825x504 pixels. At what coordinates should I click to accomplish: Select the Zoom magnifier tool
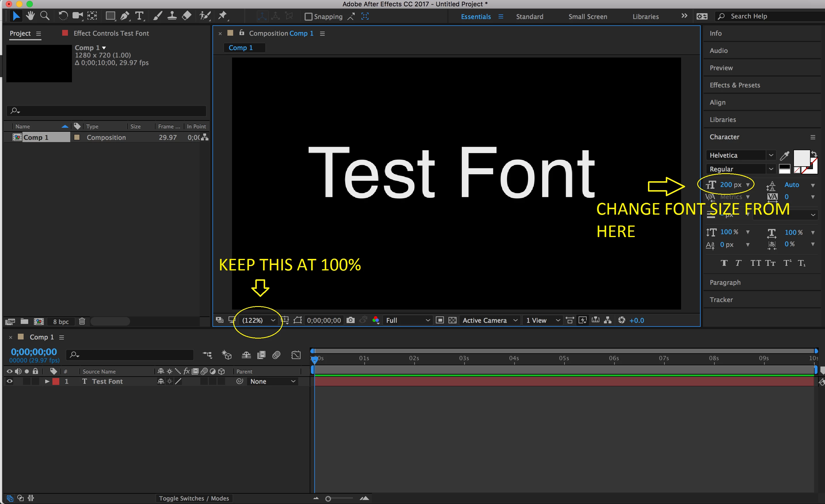tap(45, 16)
